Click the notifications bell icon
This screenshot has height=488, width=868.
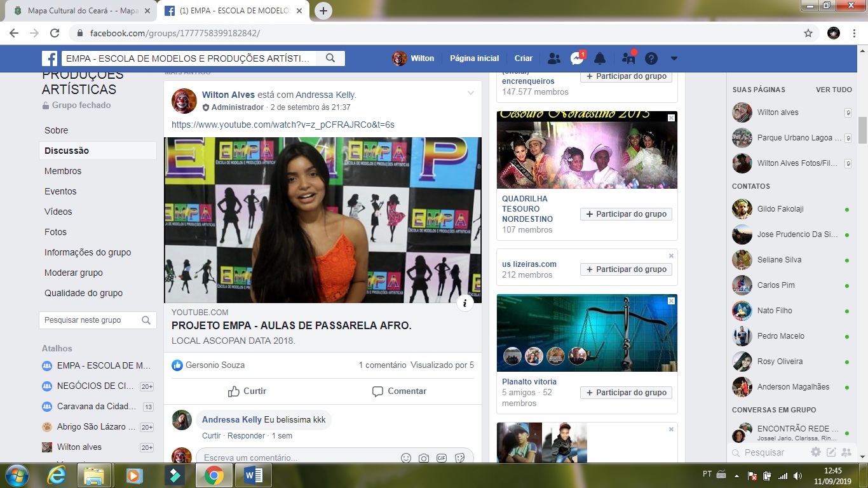coord(600,58)
